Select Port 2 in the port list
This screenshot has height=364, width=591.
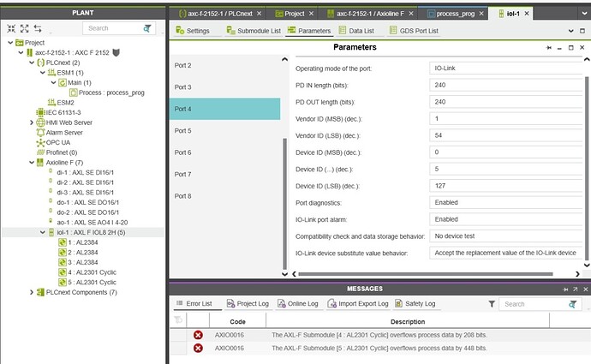pyautogui.click(x=224, y=66)
